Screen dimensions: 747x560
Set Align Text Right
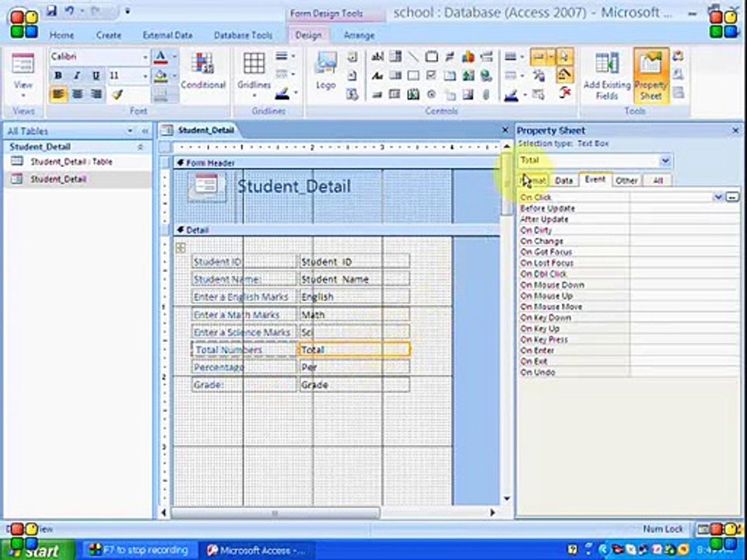pyautogui.click(x=96, y=94)
